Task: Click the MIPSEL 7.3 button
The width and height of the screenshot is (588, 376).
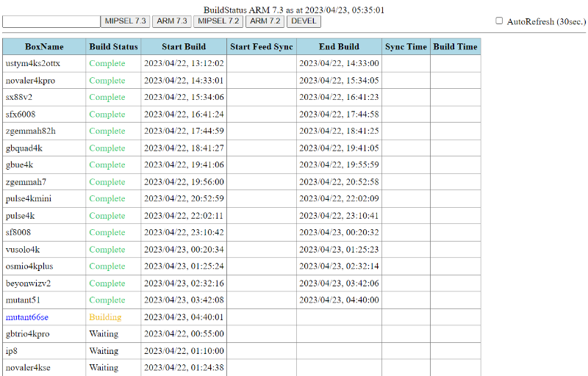Action: pos(125,21)
